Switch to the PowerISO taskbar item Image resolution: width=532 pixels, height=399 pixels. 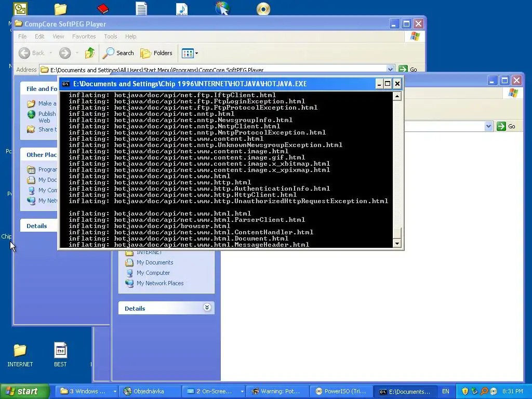pos(341,392)
